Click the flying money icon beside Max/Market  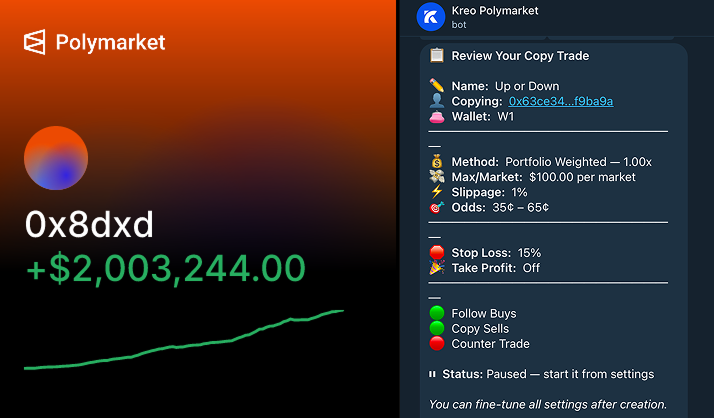[x=437, y=177]
